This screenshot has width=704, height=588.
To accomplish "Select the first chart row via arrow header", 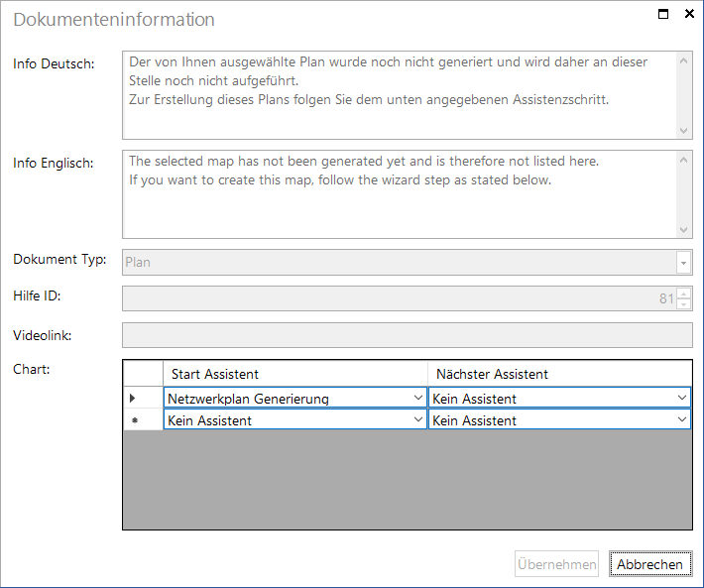I will pyautogui.click(x=143, y=398).
